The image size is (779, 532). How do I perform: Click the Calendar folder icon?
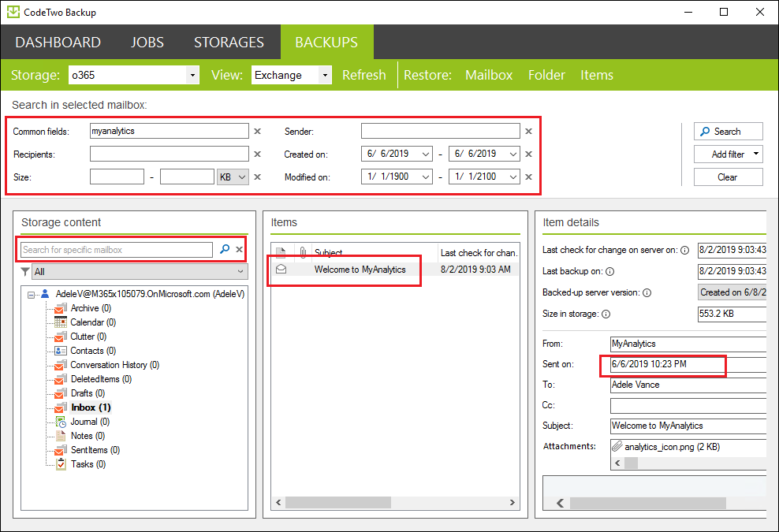pyautogui.click(x=61, y=322)
